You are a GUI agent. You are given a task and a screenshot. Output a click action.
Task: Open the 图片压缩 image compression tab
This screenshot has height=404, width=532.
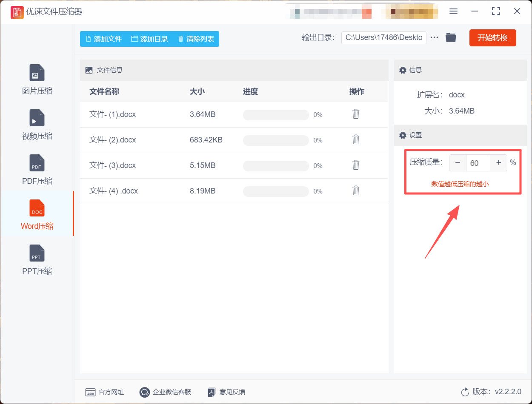[x=37, y=80]
